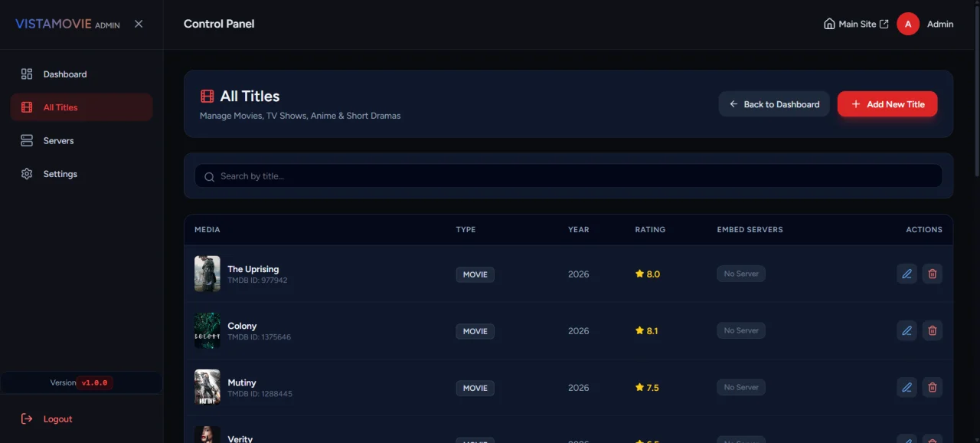Image resolution: width=980 pixels, height=443 pixels.
Task: Click the ACTIONS column header
Action: coord(924,229)
